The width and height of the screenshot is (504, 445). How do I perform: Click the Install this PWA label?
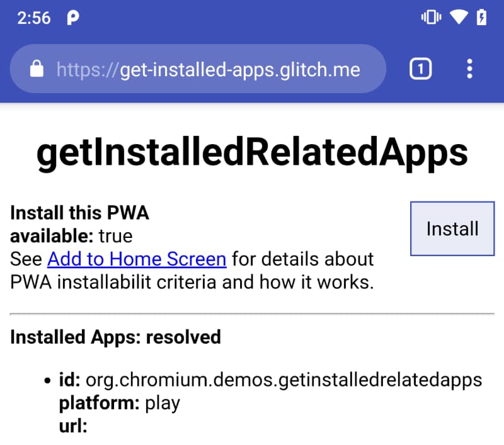coord(79,213)
